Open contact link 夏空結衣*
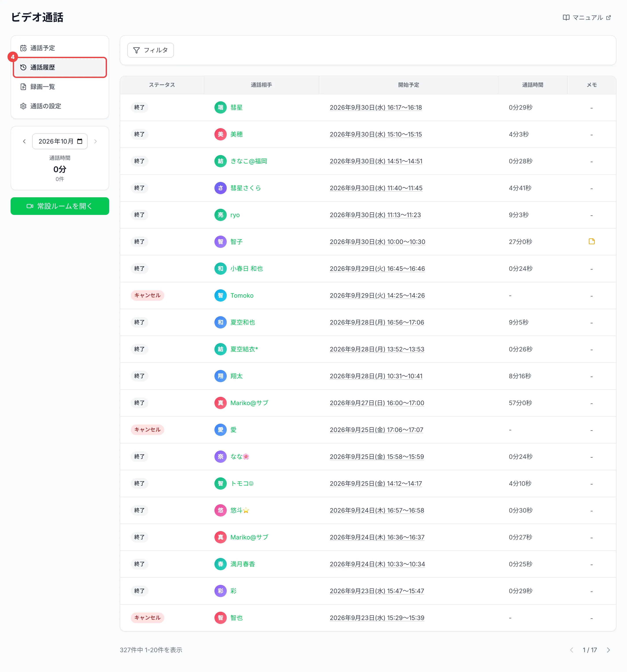This screenshot has height=672, width=627. click(x=244, y=349)
